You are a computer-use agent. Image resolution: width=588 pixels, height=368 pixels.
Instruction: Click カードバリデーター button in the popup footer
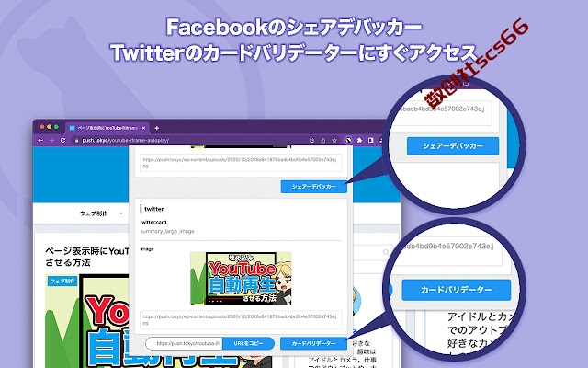[313, 343]
